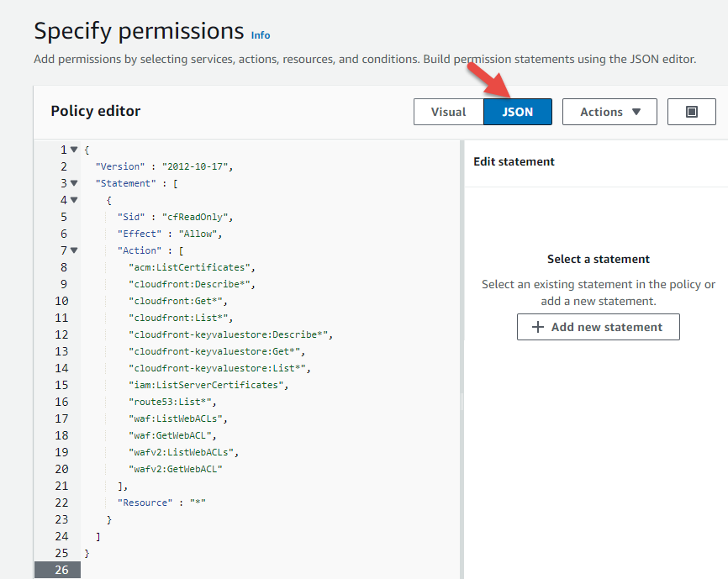Open the Actions dropdown menu

coord(609,112)
